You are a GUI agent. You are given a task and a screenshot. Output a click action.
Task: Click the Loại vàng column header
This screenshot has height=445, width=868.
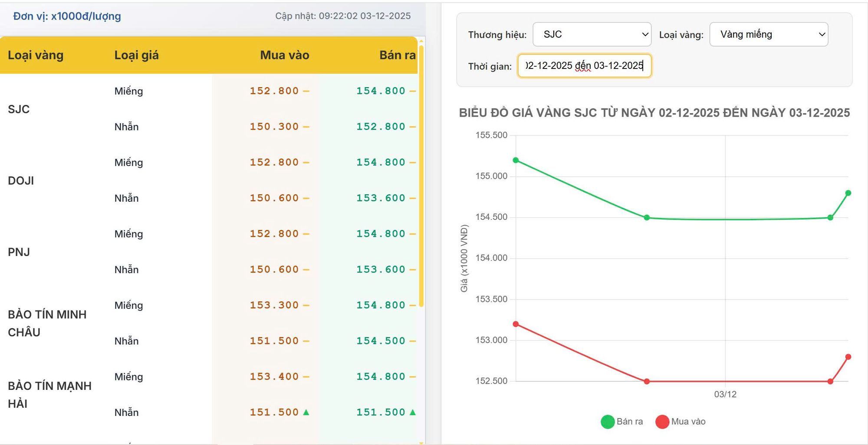point(36,55)
